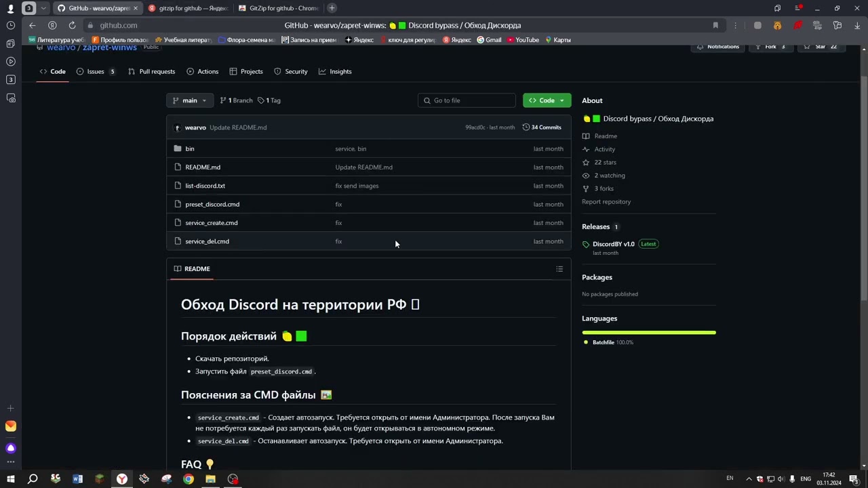Open the YouTube bookmark
Screen dimensions: 868x488
click(x=523, y=40)
